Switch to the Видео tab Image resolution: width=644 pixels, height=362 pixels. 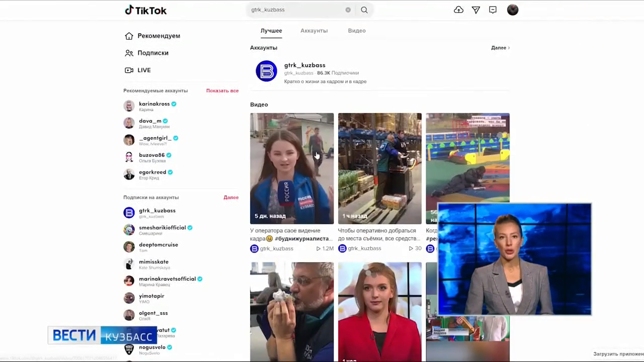[357, 31]
